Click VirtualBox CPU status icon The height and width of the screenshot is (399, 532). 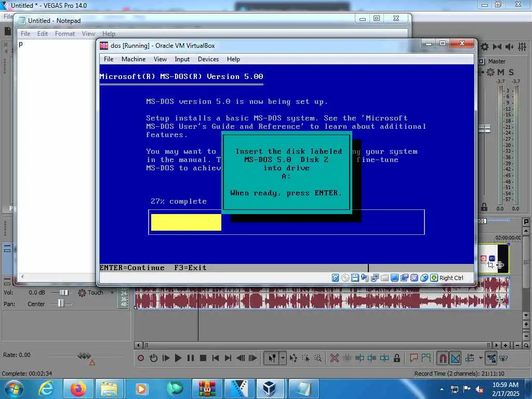[414, 278]
